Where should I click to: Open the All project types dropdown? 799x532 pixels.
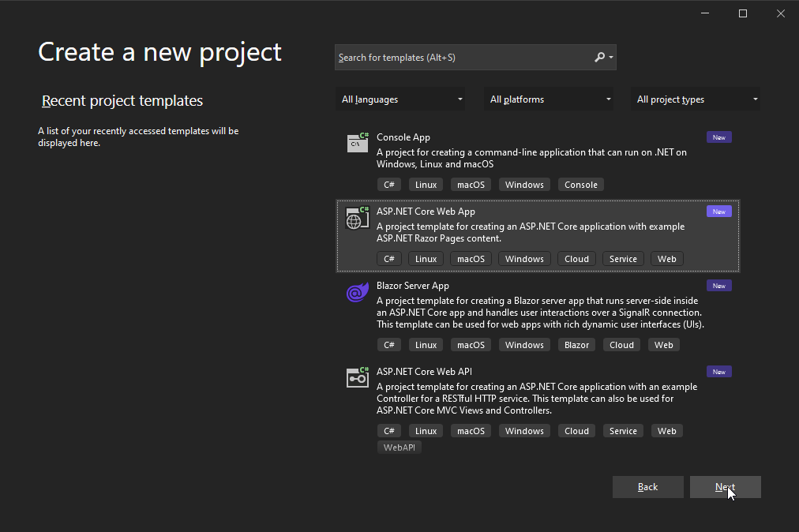point(696,99)
